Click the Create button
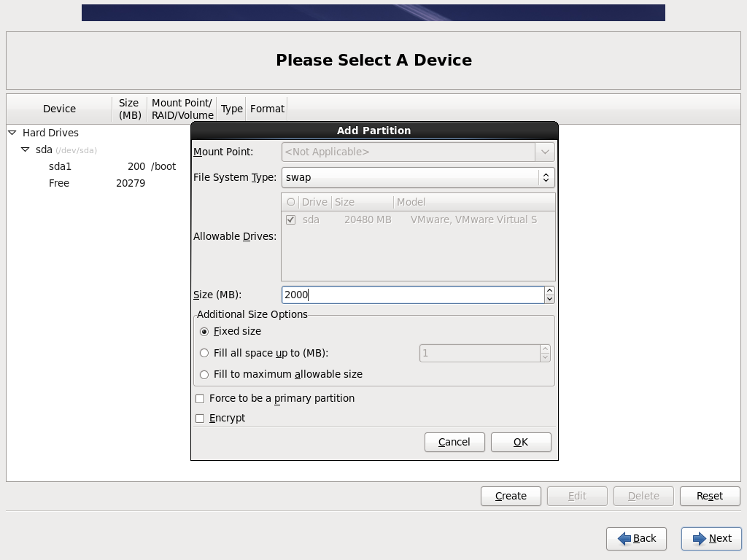The image size is (747, 560). coord(511,496)
